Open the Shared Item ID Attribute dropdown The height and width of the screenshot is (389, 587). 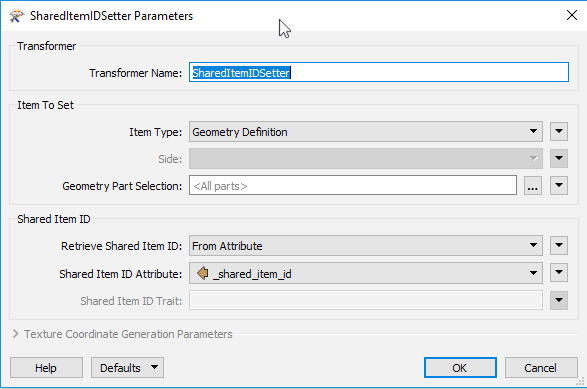click(365, 273)
